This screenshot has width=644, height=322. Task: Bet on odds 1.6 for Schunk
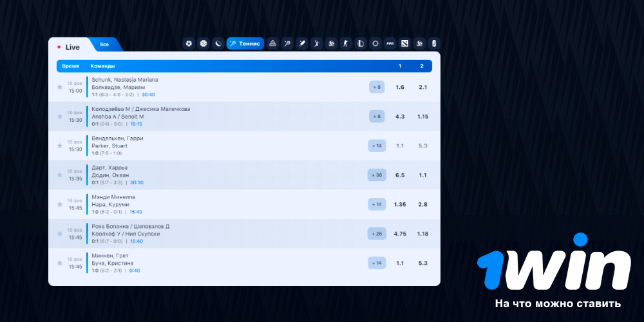(400, 87)
